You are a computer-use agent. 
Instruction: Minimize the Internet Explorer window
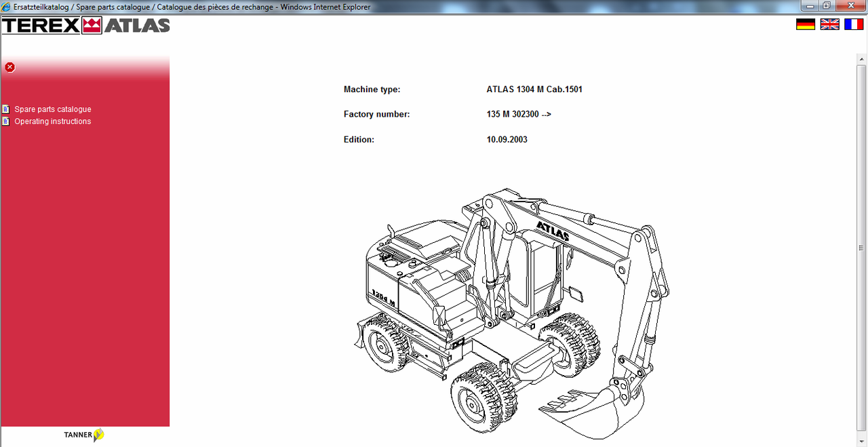(810, 5)
